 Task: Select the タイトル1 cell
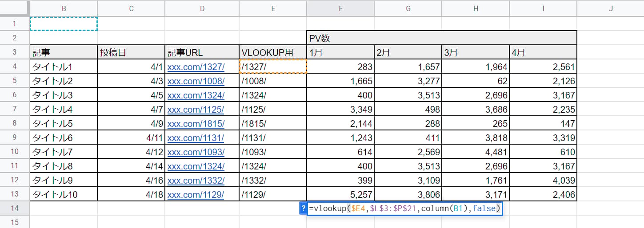pyautogui.click(x=64, y=66)
